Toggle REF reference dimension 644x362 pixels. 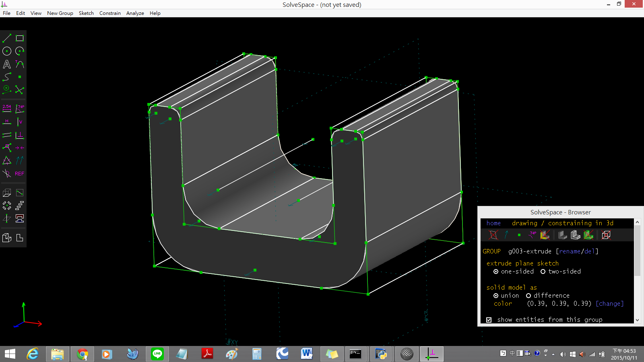[20, 173]
